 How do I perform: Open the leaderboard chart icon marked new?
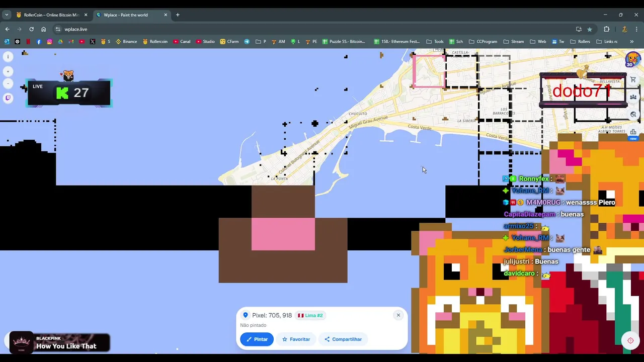click(633, 133)
